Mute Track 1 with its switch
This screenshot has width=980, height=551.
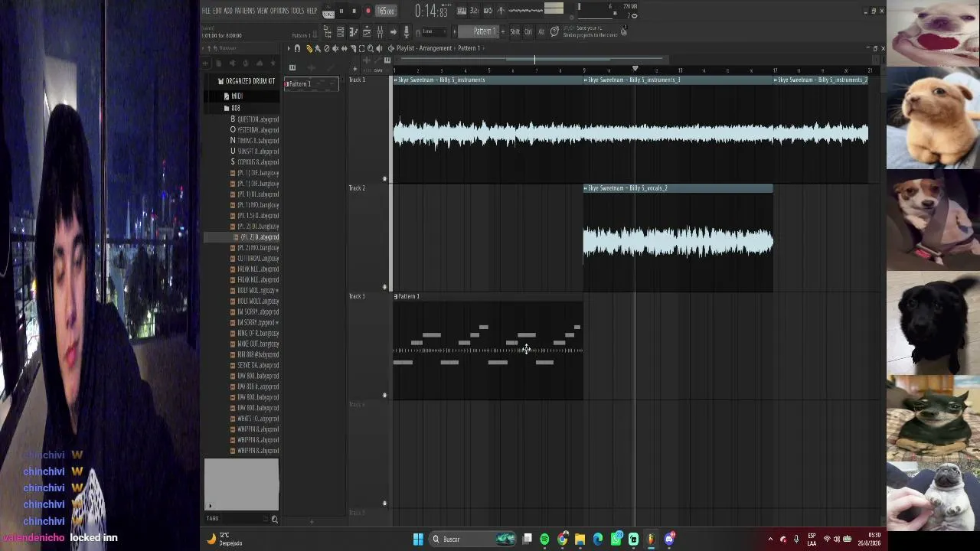tap(384, 179)
